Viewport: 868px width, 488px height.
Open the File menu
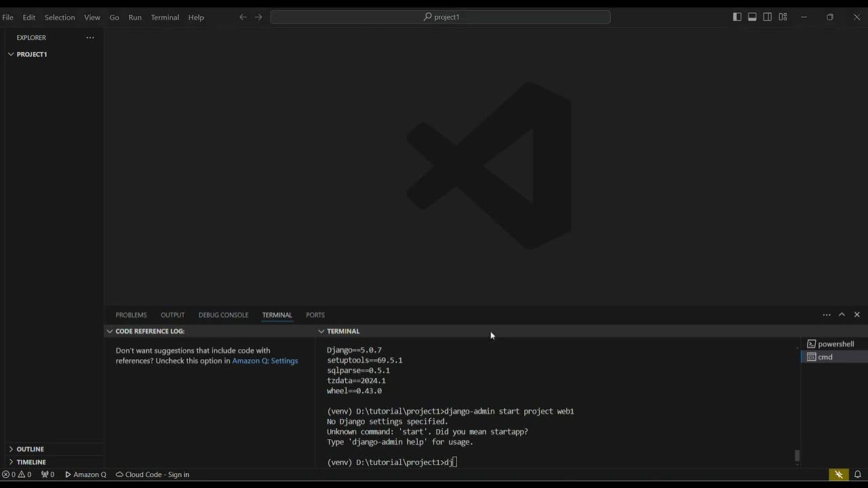click(x=8, y=17)
